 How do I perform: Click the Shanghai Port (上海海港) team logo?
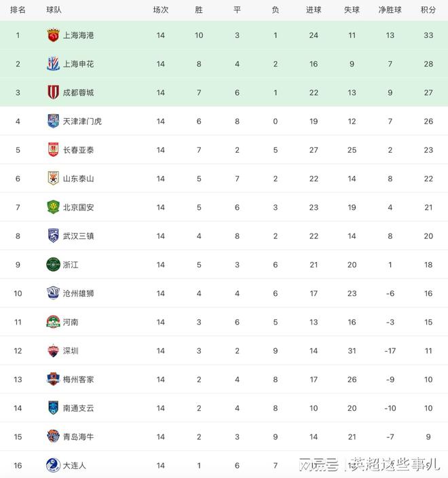tap(53, 35)
